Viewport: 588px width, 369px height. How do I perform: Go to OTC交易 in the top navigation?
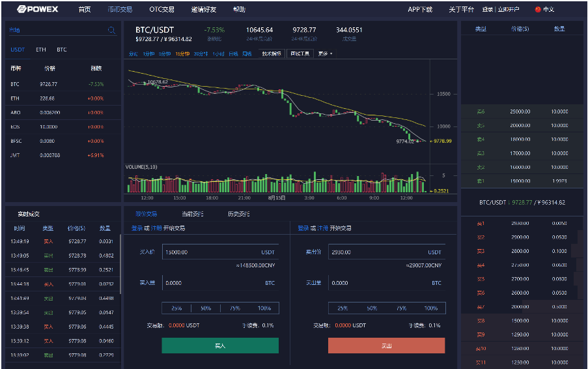point(161,9)
